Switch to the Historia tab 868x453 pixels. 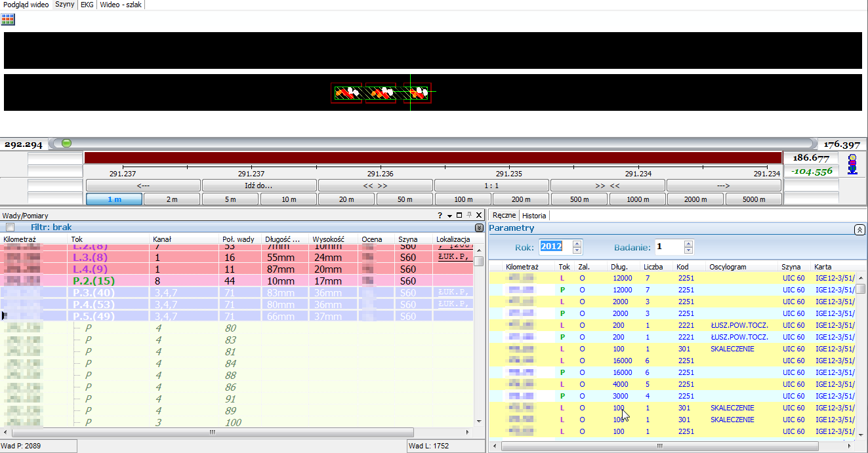coord(533,215)
